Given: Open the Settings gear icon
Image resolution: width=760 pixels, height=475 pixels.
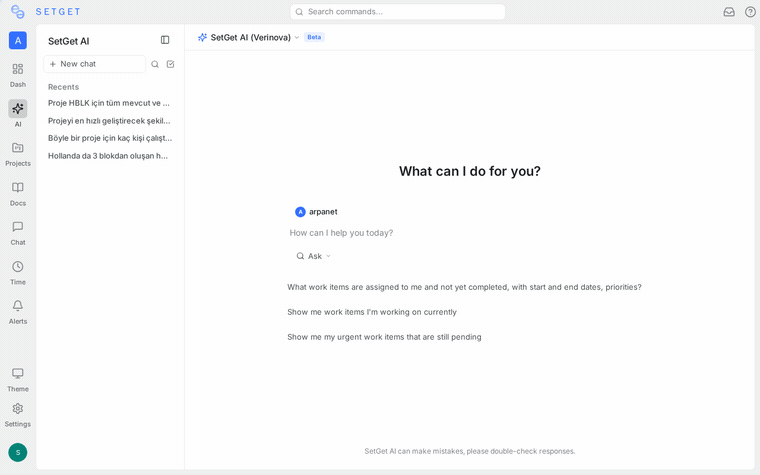Looking at the screenshot, I should click(18, 409).
